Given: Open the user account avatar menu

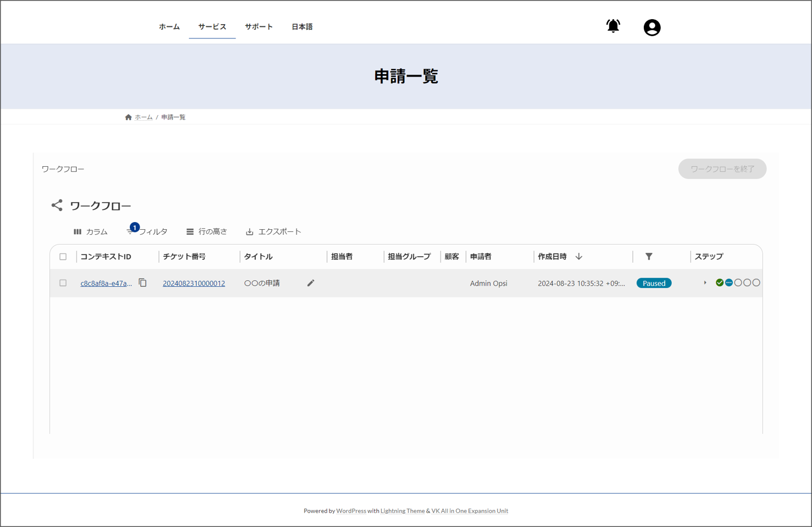Looking at the screenshot, I should click(x=651, y=27).
